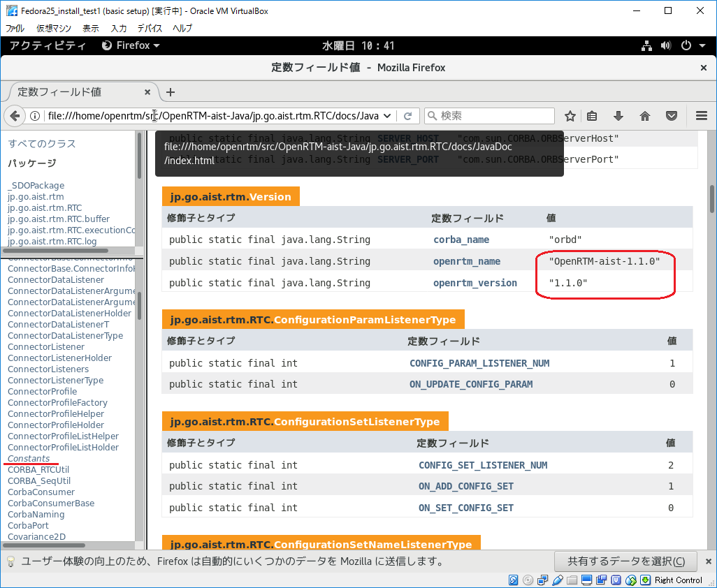This screenshot has height=588, width=717.
Task: Click the GNOME volume speaker icon
Action: [666, 45]
